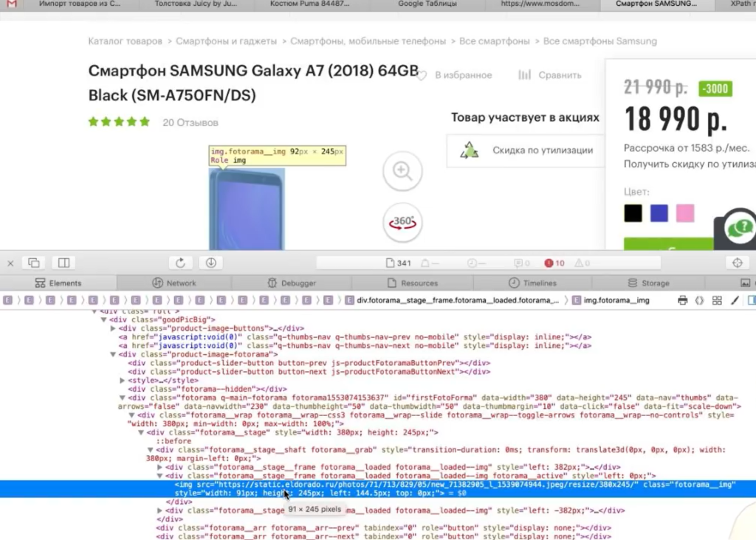Select the blue color swatch
This screenshot has height=540, width=756.
pos(659,213)
